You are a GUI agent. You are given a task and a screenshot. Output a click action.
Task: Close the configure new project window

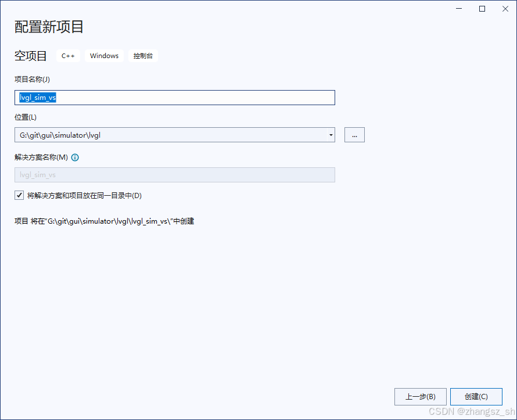coord(505,9)
